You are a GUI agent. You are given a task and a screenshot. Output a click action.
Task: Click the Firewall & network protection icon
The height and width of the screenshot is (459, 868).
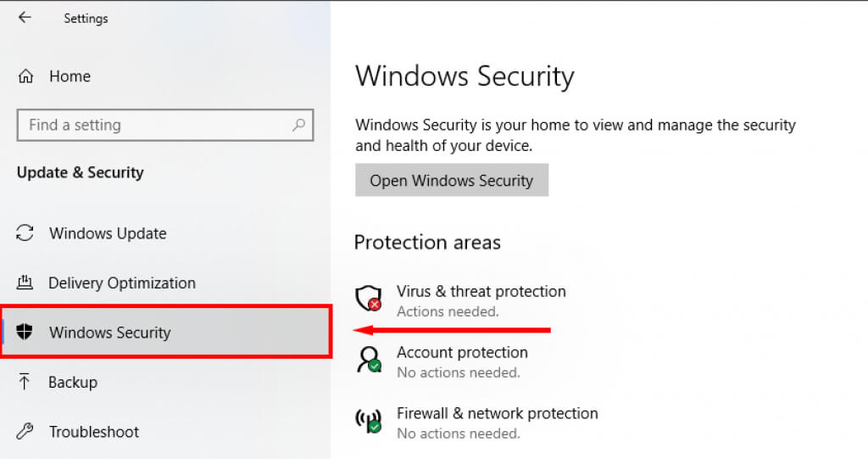tap(368, 421)
